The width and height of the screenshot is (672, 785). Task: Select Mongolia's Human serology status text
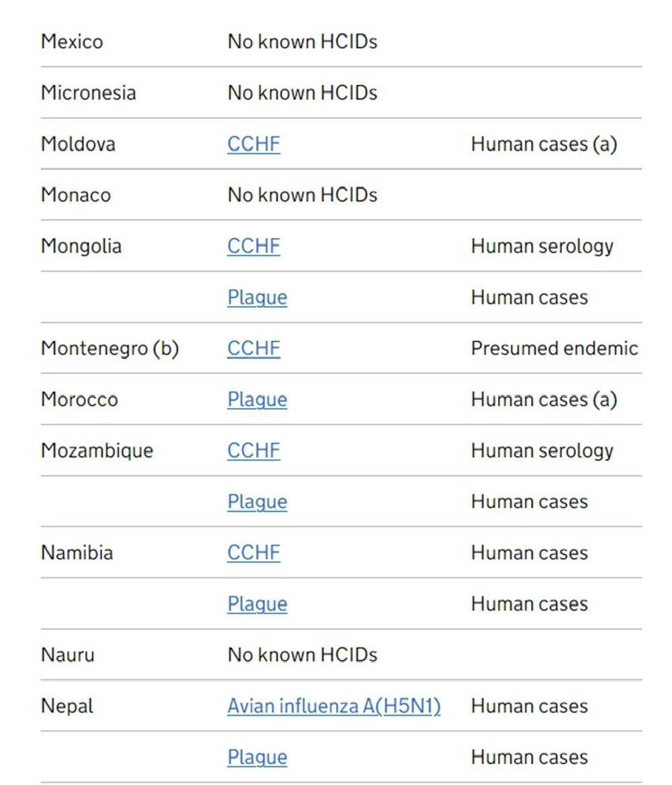[542, 246]
